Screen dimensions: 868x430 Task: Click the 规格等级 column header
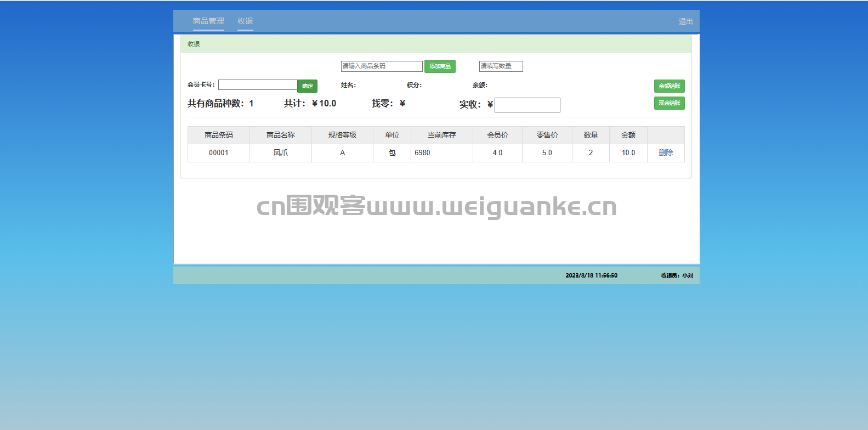tap(342, 135)
